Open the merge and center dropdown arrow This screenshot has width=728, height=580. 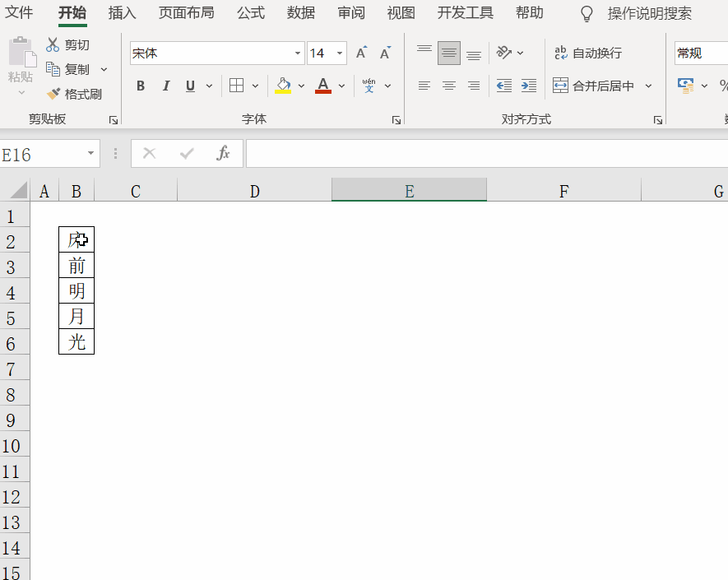pos(648,86)
